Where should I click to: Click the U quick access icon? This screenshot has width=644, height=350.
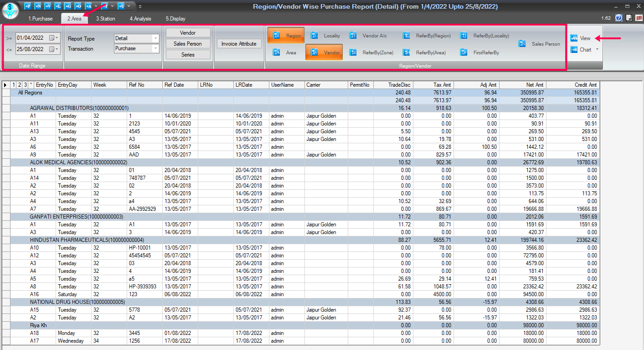coord(121,6)
